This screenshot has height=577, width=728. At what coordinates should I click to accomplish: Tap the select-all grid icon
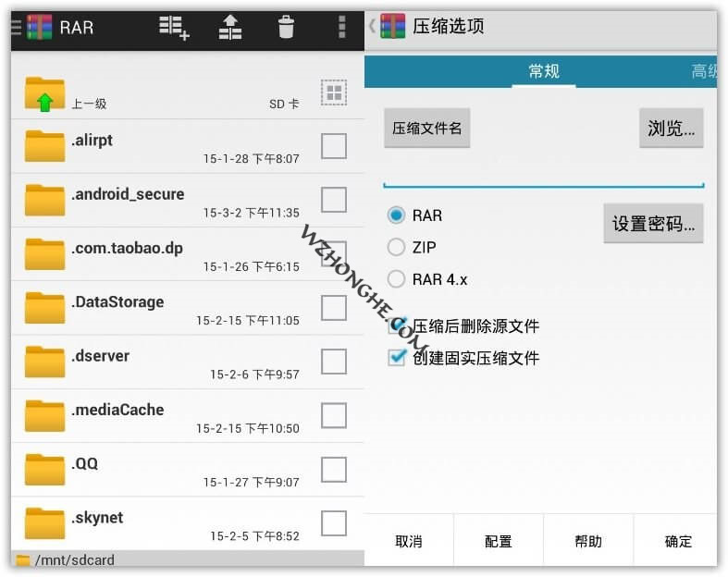click(334, 92)
